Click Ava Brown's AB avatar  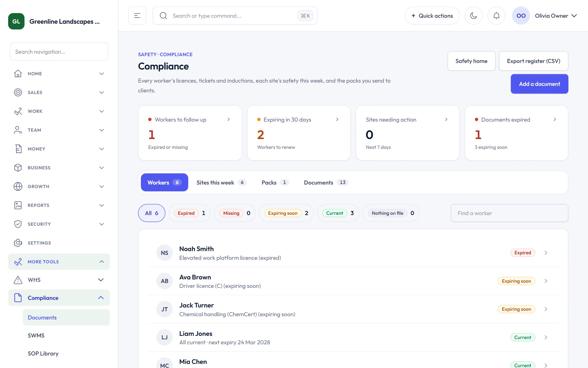pyautogui.click(x=164, y=281)
